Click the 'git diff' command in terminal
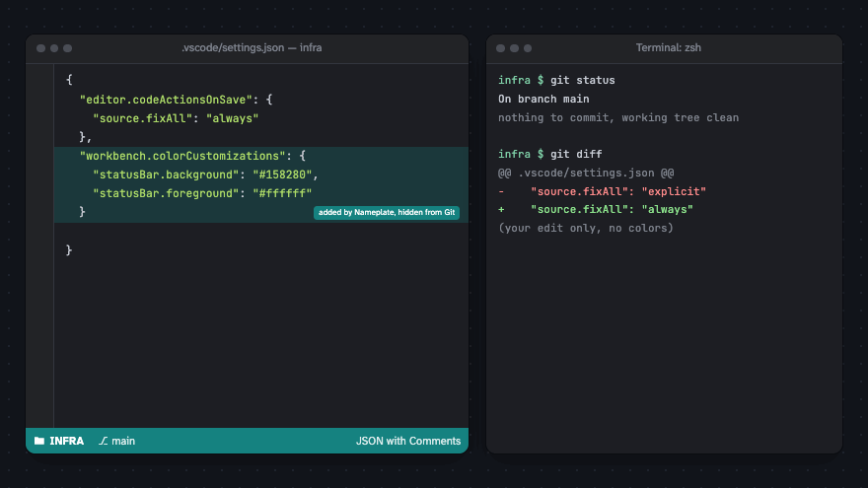Screen dimensions: 868x488 click(576, 155)
